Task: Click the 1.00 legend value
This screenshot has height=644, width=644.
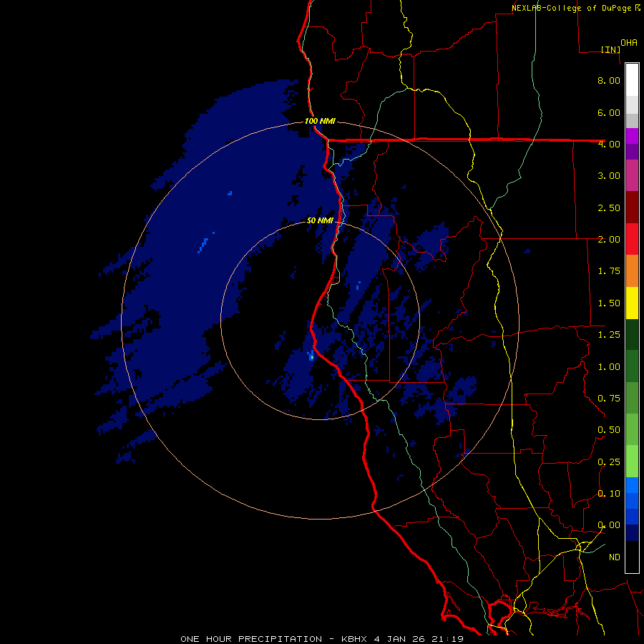Action: coord(609,367)
